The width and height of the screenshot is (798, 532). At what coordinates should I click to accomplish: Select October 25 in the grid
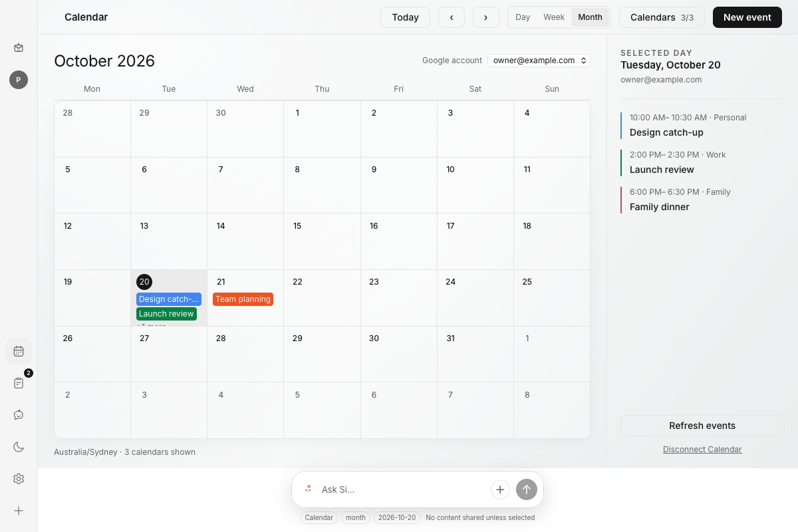coord(552,298)
